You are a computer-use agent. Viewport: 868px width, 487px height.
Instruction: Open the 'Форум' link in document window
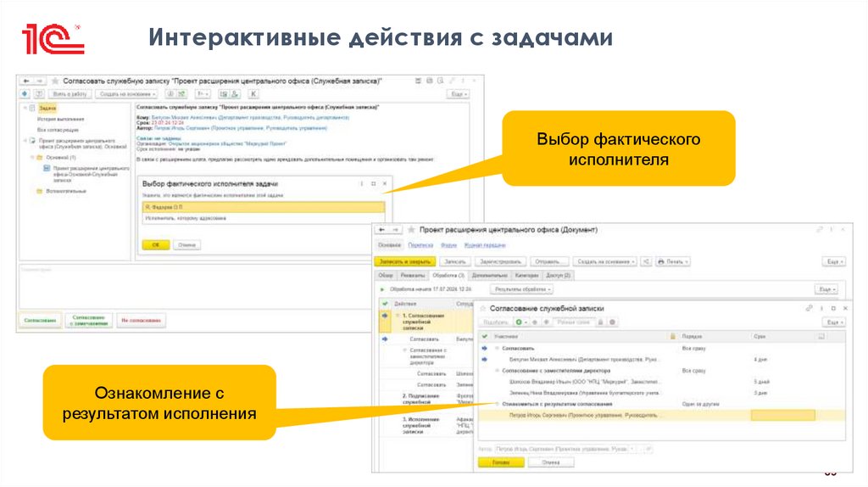coord(449,245)
